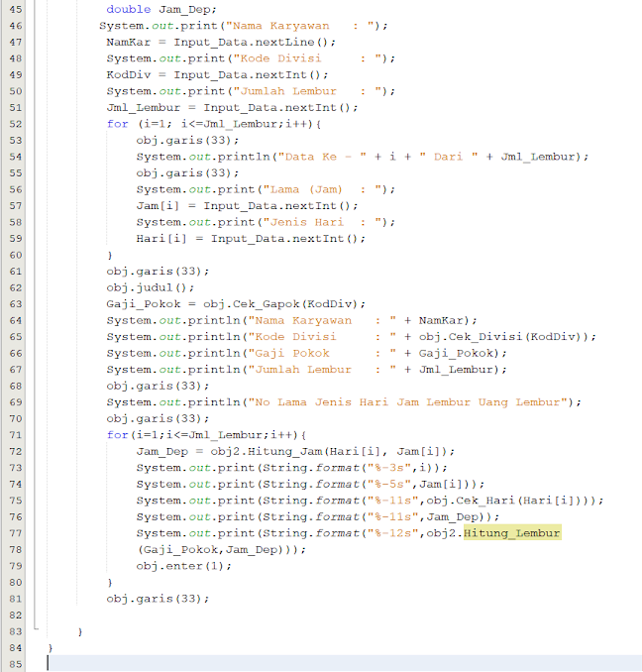
Task: Click 'obj.garis(33);' on line 53
Action: [187, 140]
